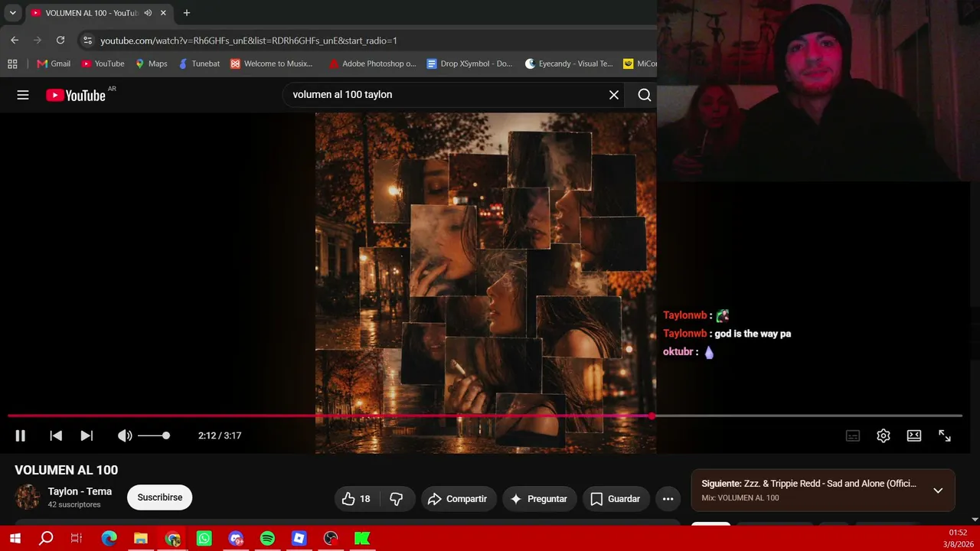The image size is (980, 551).
Task: Open the 'Eyecandy - Visual Te...' bookmark
Action: [569, 64]
